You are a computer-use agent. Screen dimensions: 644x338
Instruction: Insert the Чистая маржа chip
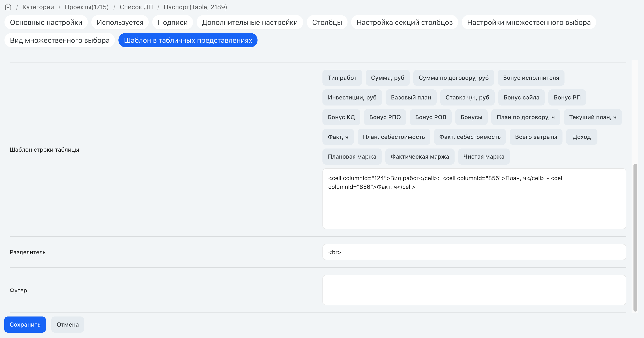(x=484, y=157)
